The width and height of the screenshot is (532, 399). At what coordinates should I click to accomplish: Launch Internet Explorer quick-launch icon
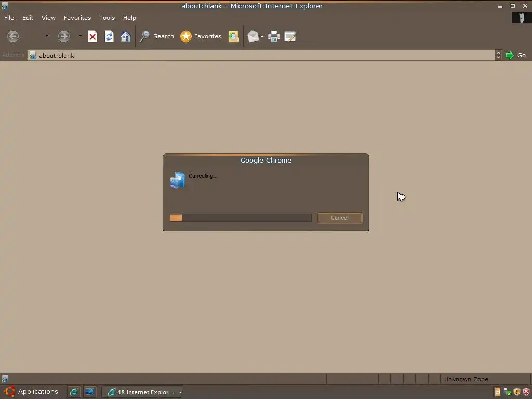(x=73, y=392)
